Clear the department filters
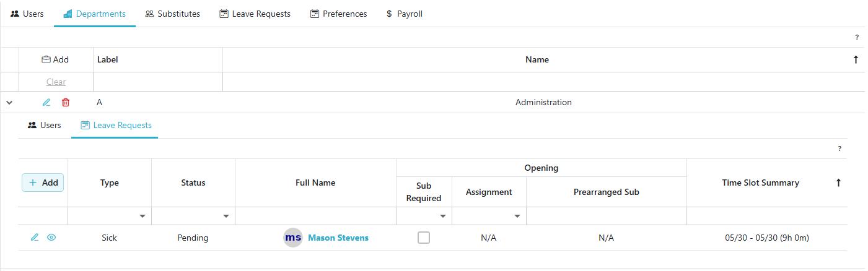Screen dimensions: 868x271 coord(56,82)
